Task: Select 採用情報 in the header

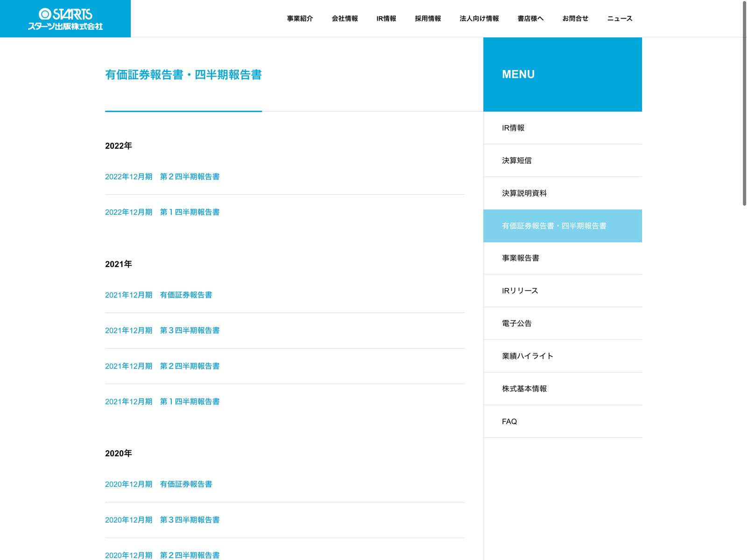Action: coord(428,19)
